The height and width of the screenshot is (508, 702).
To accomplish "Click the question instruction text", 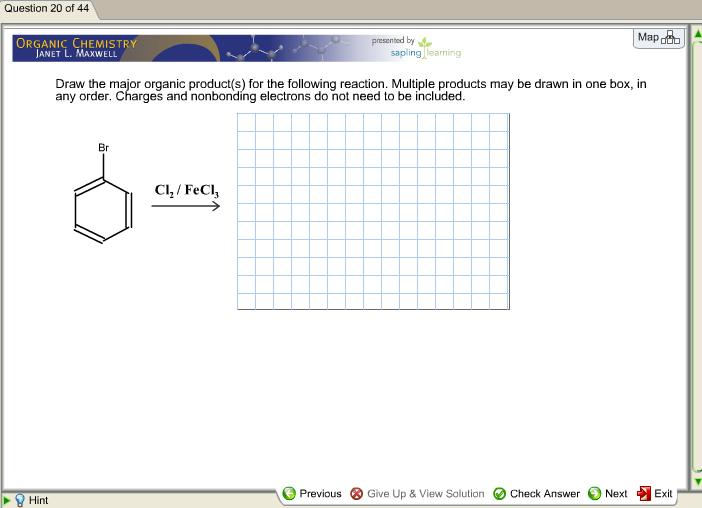I will pyautogui.click(x=351, y=90).
